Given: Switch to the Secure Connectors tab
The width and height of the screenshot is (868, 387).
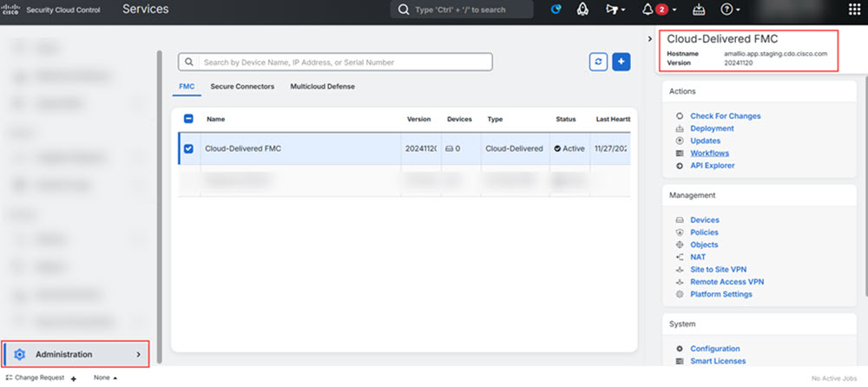Looking at the screenshot, I should pyautogui.click(x=242, y=87).
